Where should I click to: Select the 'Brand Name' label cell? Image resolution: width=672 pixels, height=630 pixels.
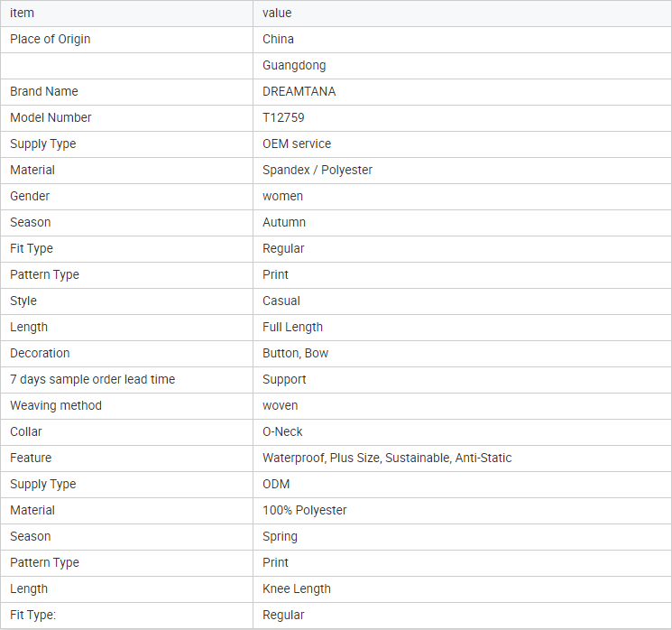(44, 91)
